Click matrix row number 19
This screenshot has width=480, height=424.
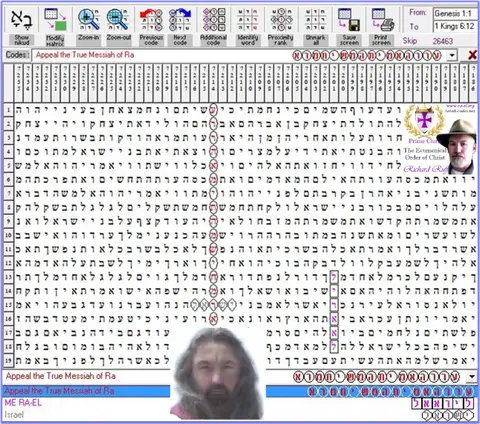click(8, 360)
